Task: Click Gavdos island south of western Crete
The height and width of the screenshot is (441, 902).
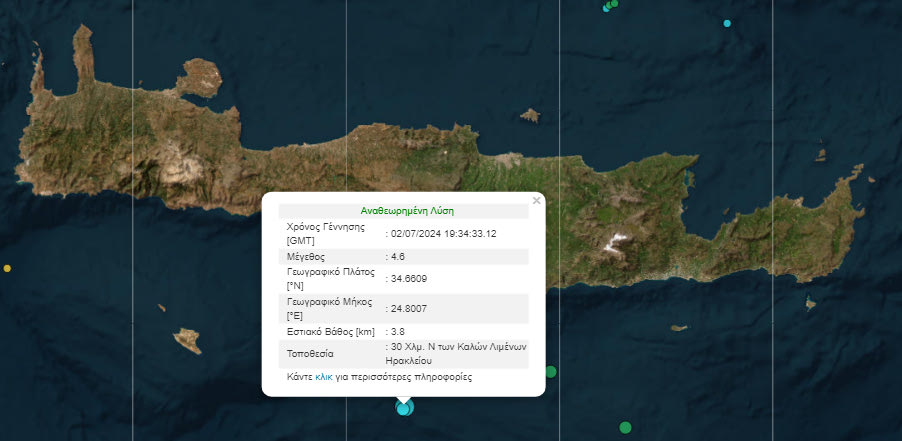Action: click(x=187, y=341)
